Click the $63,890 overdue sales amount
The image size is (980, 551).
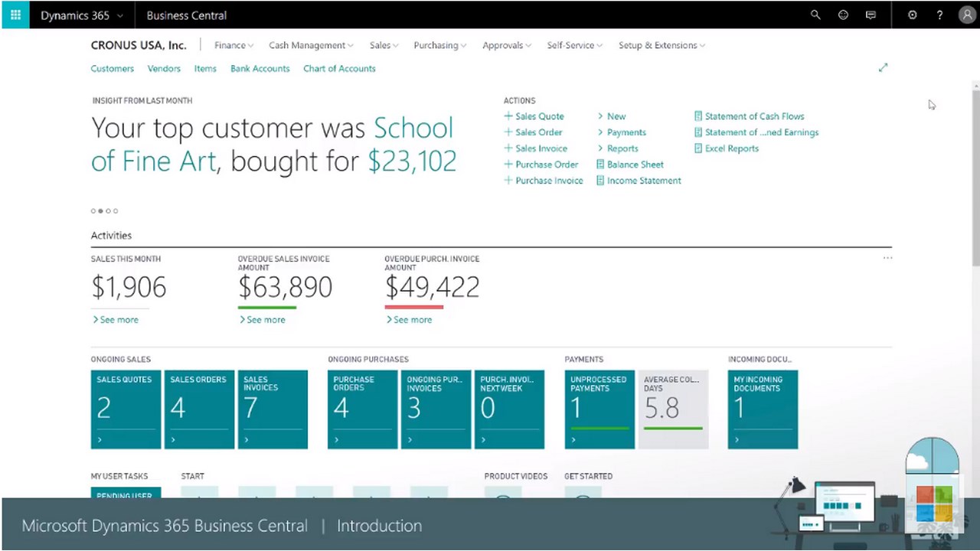pos(286,288)
